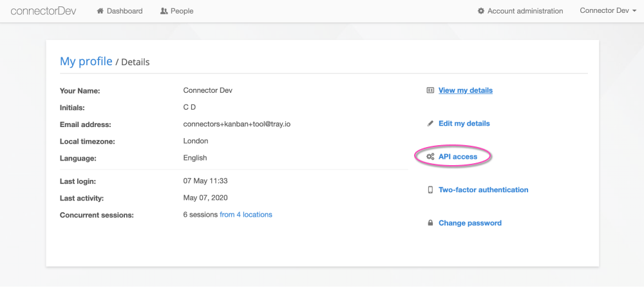Go to the Dashboard menu item
The image size is (644, 287).
click(124, 11)
